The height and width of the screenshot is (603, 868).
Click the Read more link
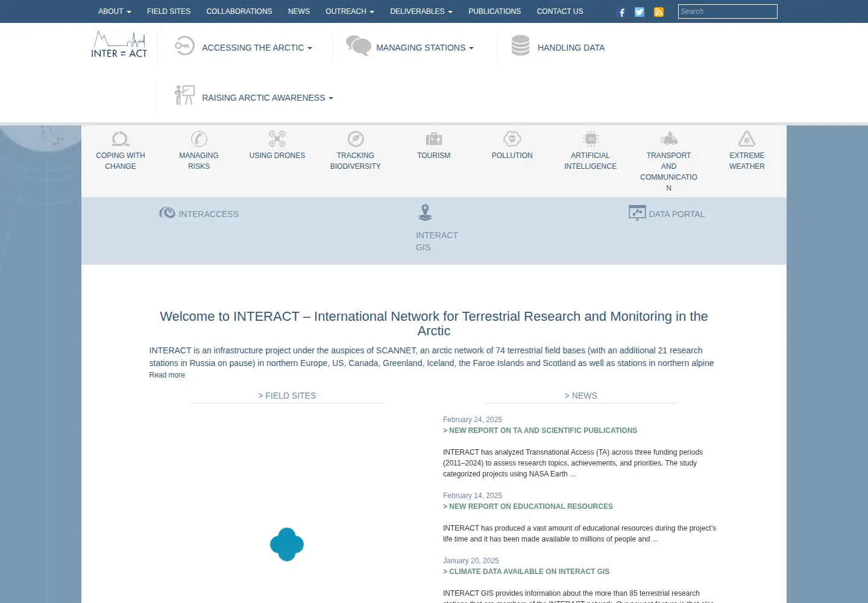[167, 375]
